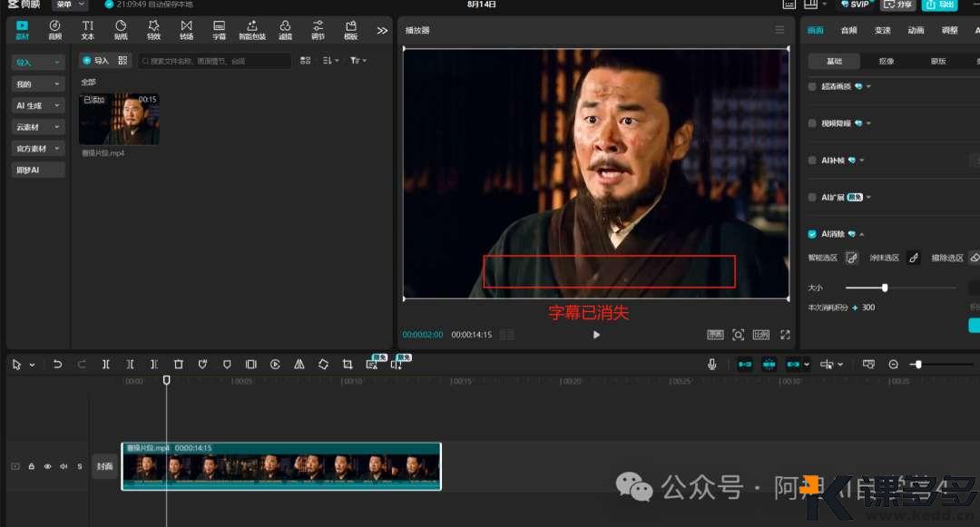
Task: Open the 音频 audio library tab
Action: pyautogui.click(x=55, y=30)
